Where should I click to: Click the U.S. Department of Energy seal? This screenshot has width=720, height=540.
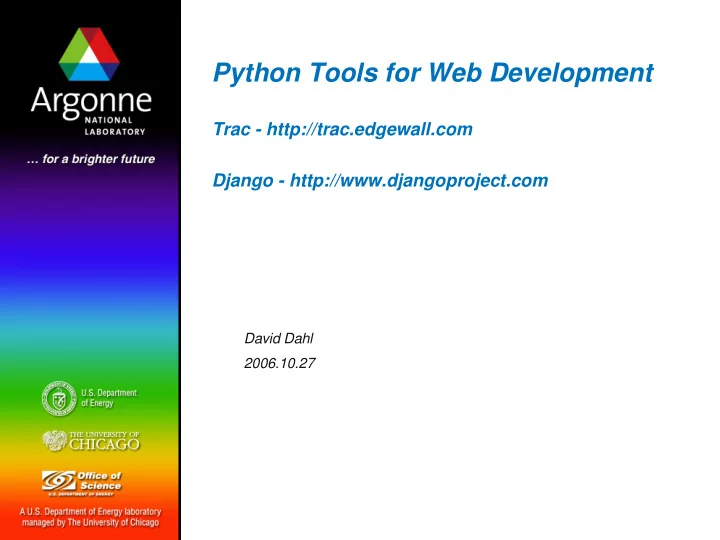59,398
